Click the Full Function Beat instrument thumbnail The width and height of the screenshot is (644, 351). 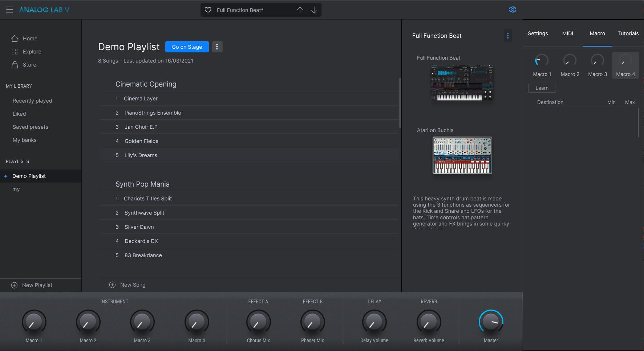pyautogui.click(x=462, y=83)
